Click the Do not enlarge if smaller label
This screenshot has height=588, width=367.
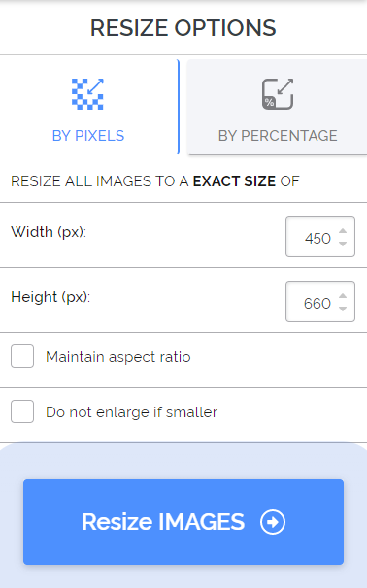click(x=132, y=412)
